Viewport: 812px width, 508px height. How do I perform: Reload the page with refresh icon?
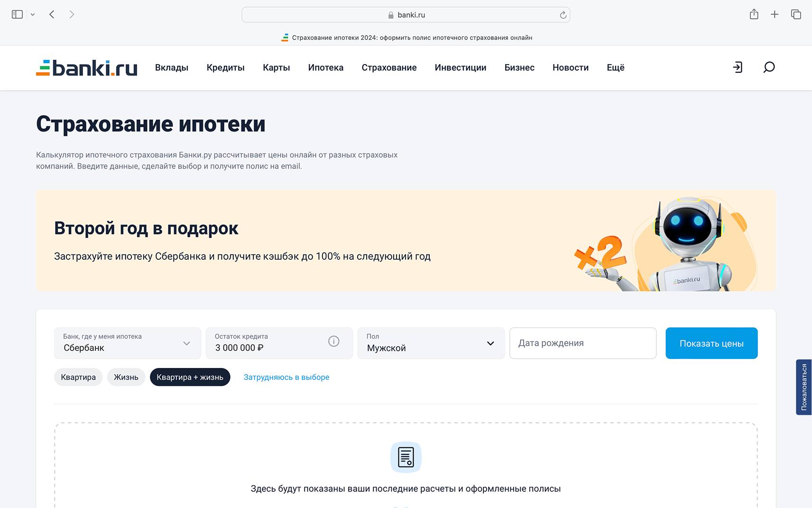(x=563, y=15)
